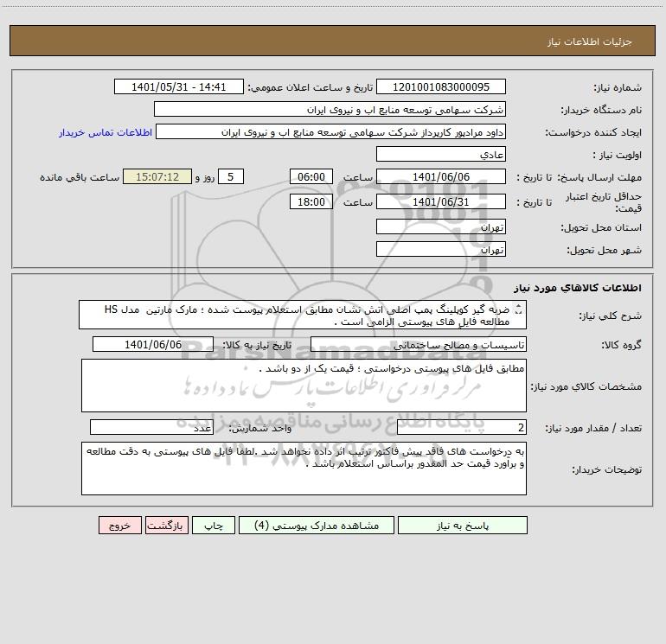Click the ایجاد کننده درخواست field
The height and width of the screenshot is (644, 666).
coord(331,131)
